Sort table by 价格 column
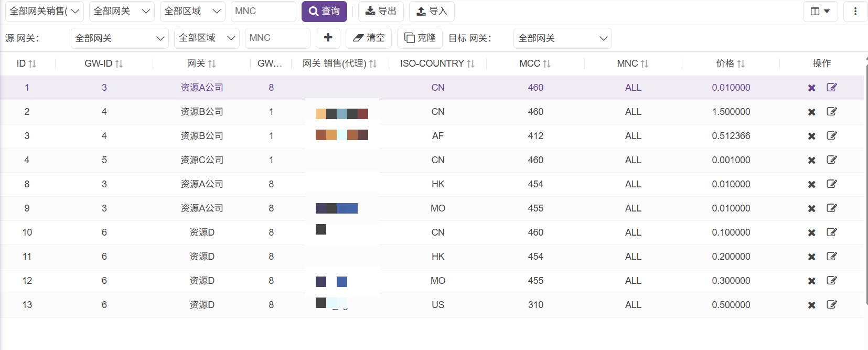This screenshot has height=350, width=868. pyautogui.click(x=731, y=63)
